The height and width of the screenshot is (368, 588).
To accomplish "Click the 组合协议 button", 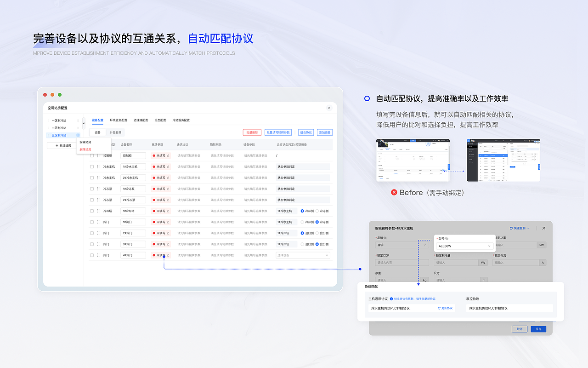I will click(306, 132).
